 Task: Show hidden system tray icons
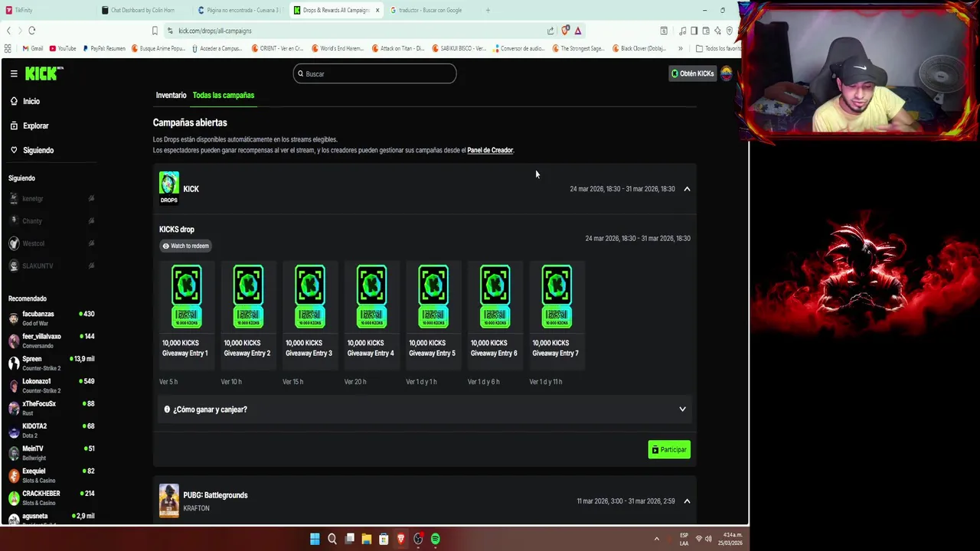(656, 539)
